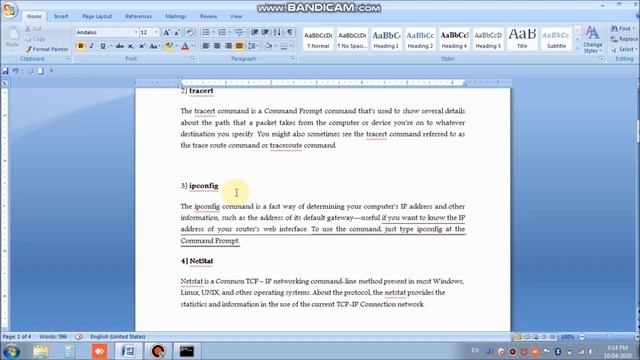The height and width of the screenshot is (360, 640).
Task: Click the Words count in status bar
Action: (53, 337)
